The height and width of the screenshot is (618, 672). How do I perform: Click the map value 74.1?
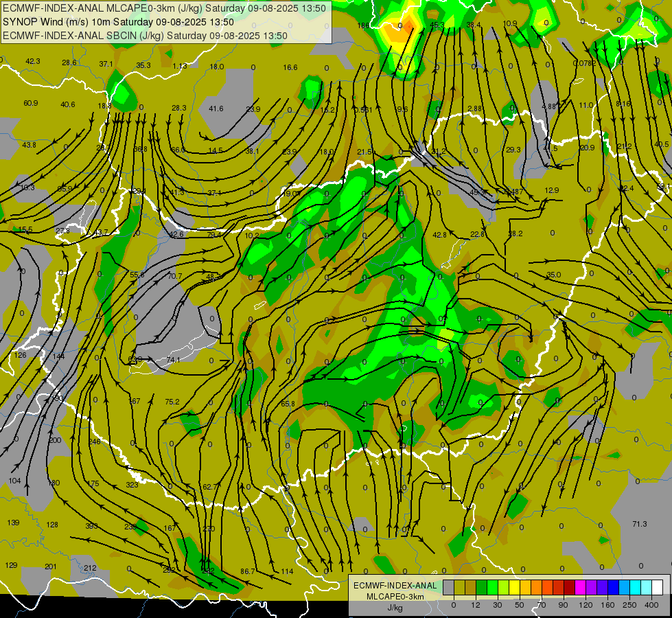click(173, 360)
